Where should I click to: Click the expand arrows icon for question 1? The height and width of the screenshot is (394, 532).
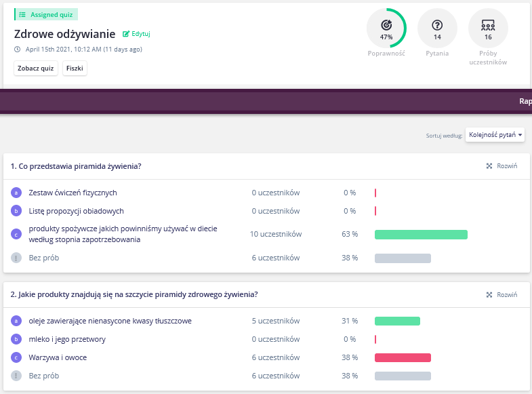point(489,166)
